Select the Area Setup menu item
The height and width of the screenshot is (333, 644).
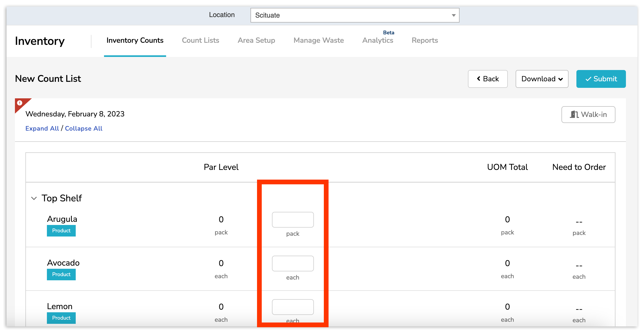tap(256, 40)
